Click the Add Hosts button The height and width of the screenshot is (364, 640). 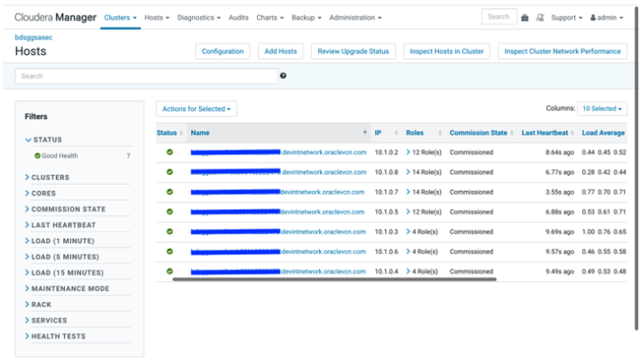click(280, 51)
